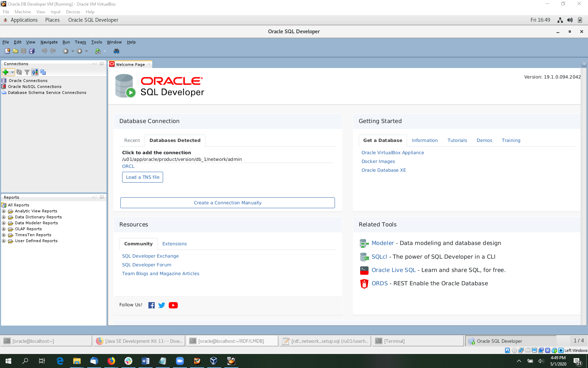
Task: Click the binoculars Find DB Object icon
Action: pyautogui.click(x=117, y=51)
